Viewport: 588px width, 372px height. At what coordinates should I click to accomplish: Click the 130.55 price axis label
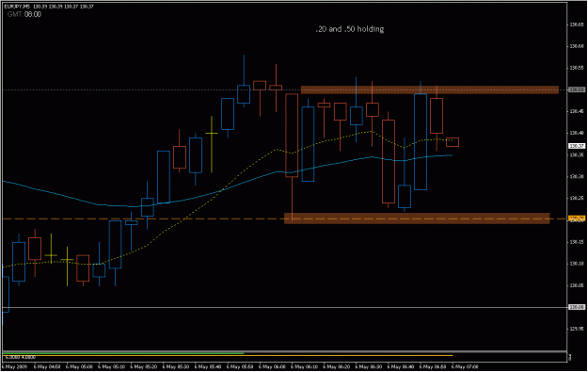click(577, 68)
